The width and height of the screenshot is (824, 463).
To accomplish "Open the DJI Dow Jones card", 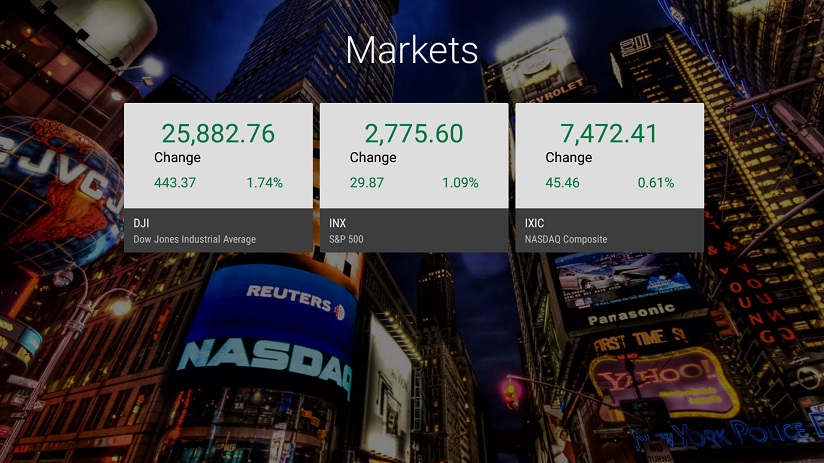I will point(218,178).
